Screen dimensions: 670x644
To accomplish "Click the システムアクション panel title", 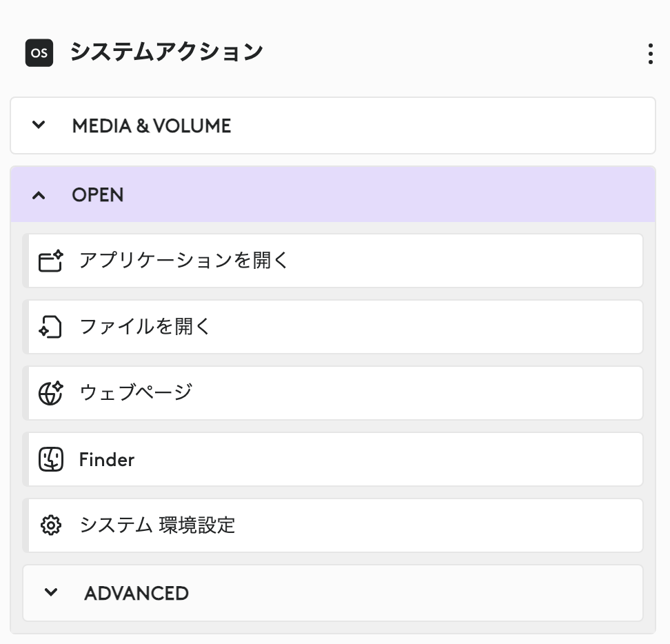I will coord(166,52).
